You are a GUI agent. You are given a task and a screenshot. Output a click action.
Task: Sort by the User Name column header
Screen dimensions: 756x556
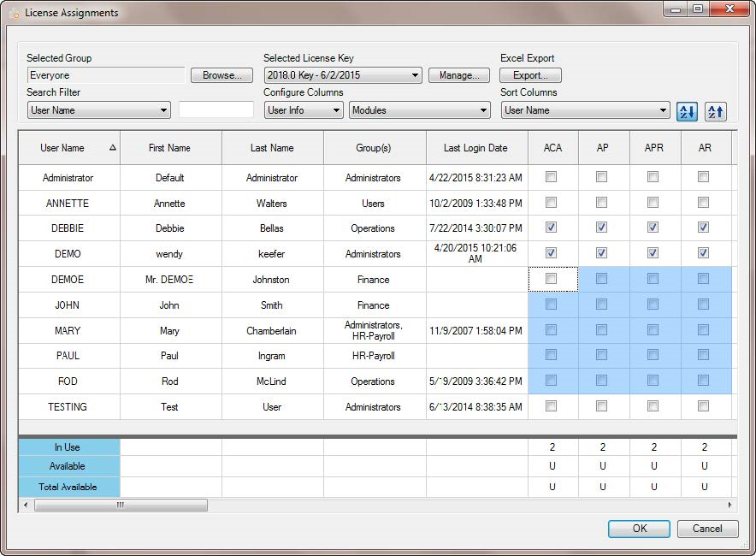click(64, 148)
